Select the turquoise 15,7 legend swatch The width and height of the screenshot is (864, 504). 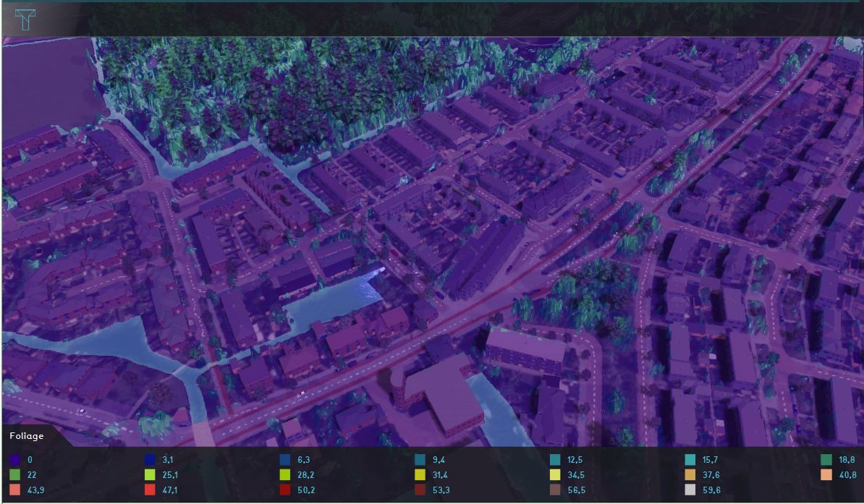[690, 460]
